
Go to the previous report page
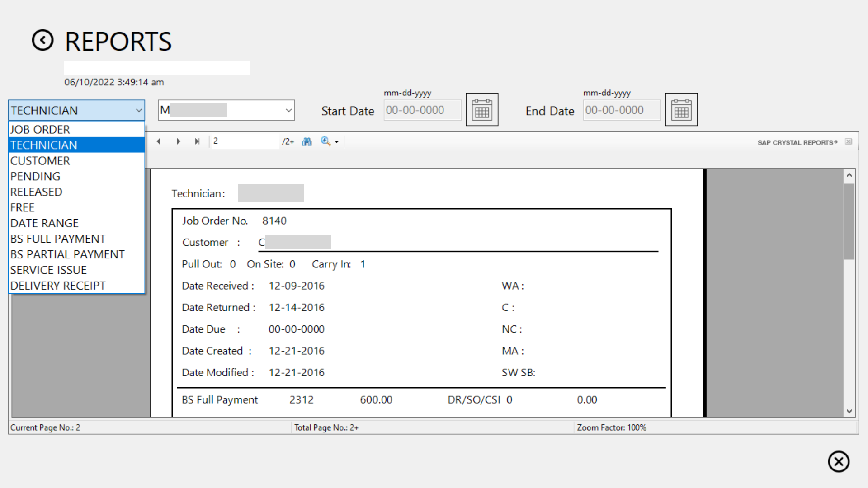tap(159, 141)
